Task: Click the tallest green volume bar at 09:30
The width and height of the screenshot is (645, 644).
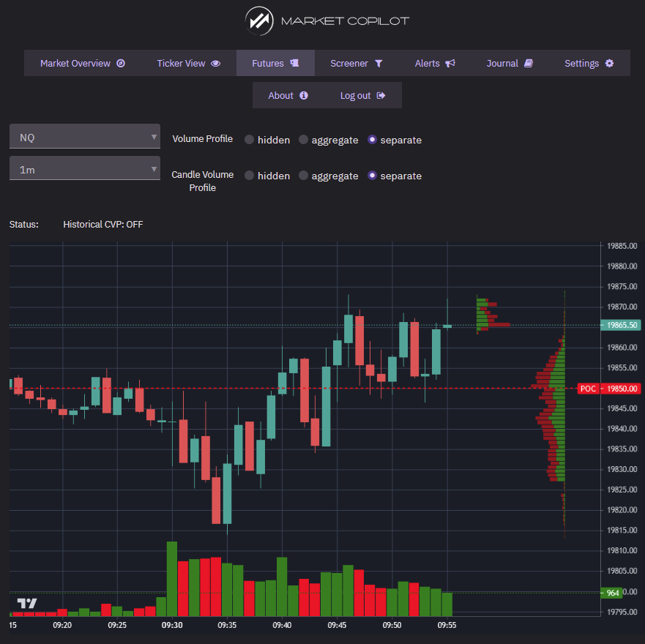Action: pos(172,579)
